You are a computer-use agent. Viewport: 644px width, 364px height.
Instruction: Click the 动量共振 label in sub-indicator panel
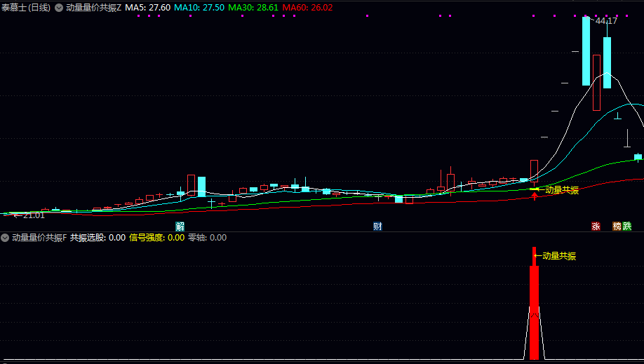point(559,256)
